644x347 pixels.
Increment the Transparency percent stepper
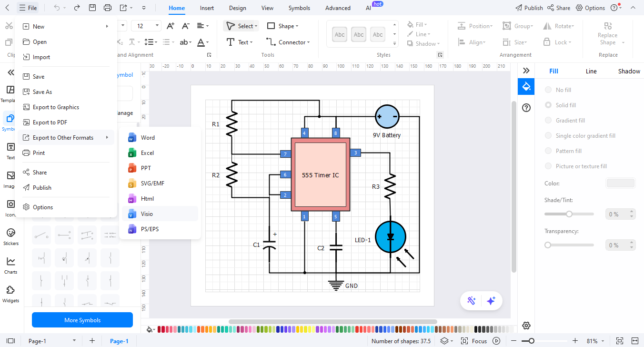pyautogui.click(x=632, y=243)
